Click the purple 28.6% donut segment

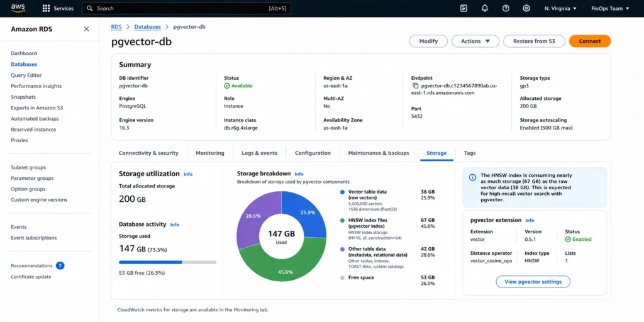[x=253, y=218]
